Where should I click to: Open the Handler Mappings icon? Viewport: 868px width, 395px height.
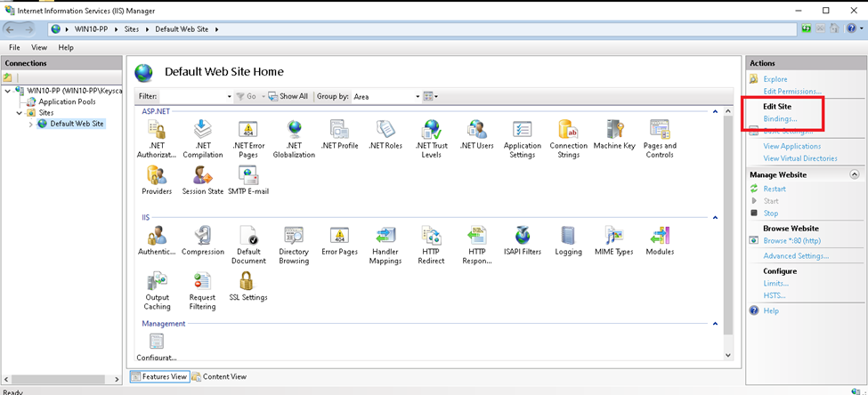click(385, 236)
